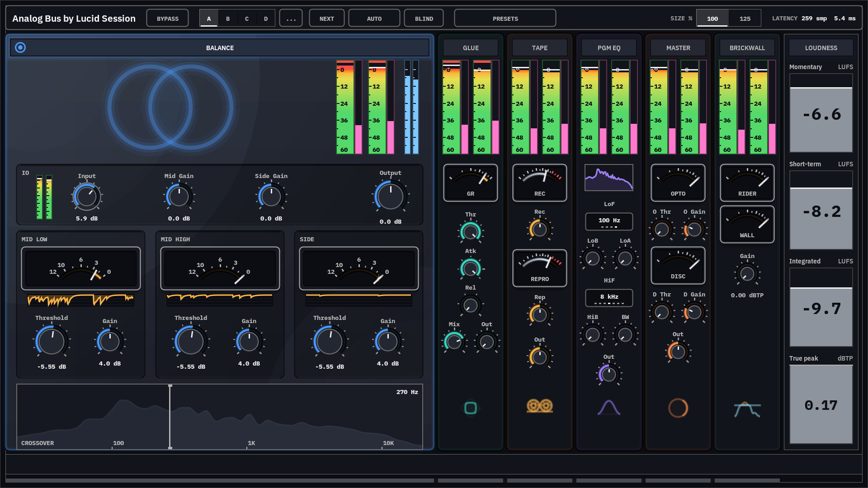Click the 270 Hz crossover marker line
Viewport: 868px width, 488px height.
(170, 417)
